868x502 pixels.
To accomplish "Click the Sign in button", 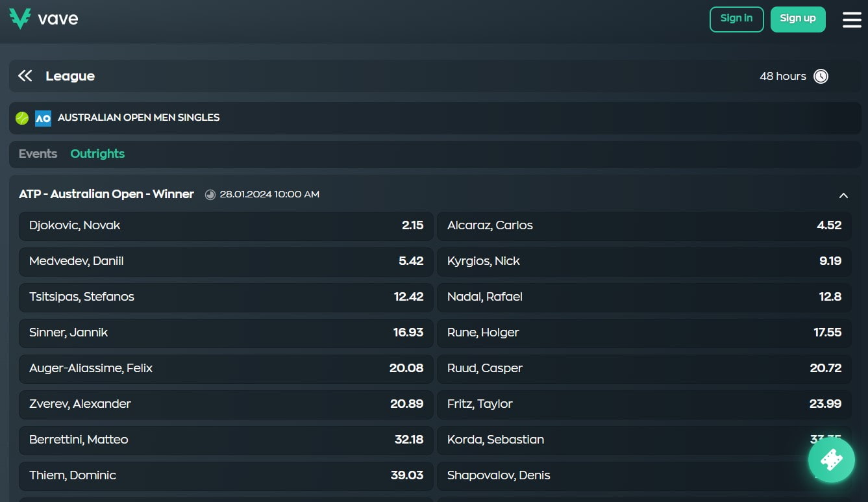I will (x=736, y=19).
